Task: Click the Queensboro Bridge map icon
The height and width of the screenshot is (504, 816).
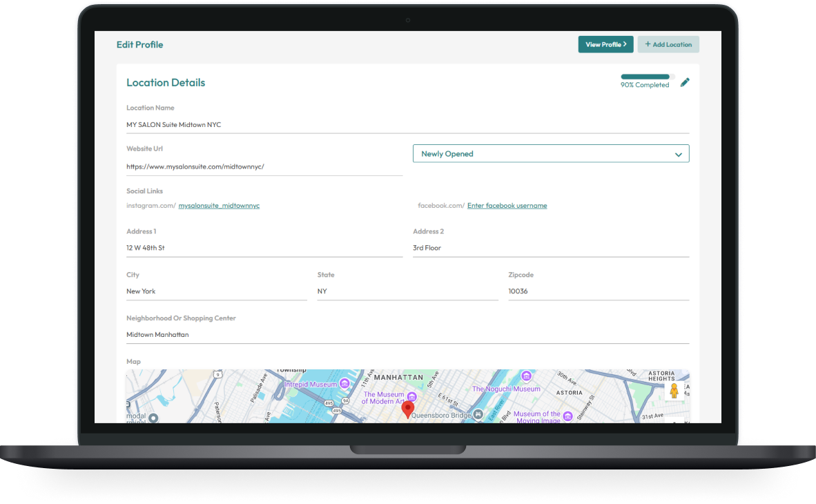Action: (476, 415)
